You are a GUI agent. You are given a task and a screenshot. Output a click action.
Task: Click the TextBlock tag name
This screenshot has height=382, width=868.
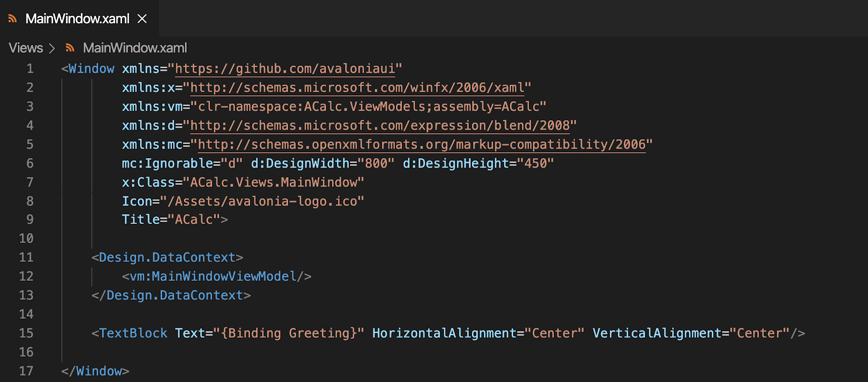[x=133, y=333]
